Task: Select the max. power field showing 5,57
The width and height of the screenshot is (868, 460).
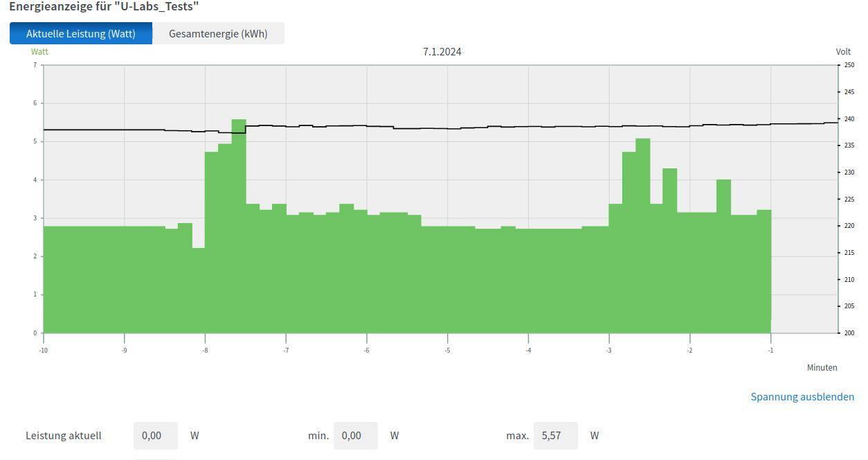Action: pos(556,436)
